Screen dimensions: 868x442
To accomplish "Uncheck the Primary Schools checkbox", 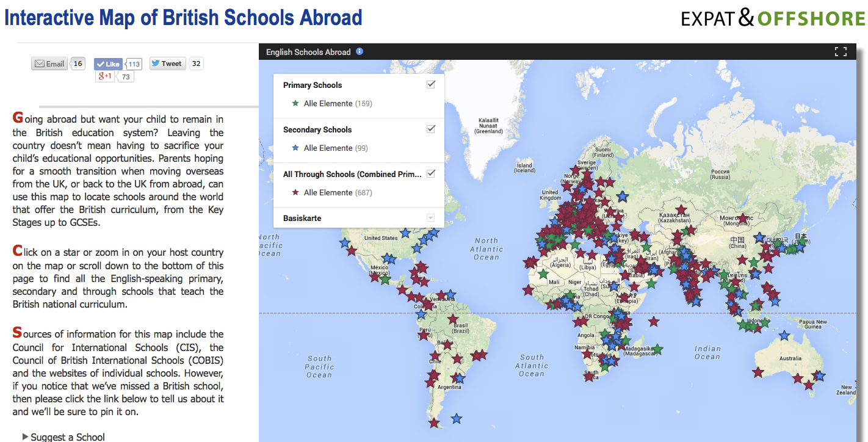I will 432,84.
